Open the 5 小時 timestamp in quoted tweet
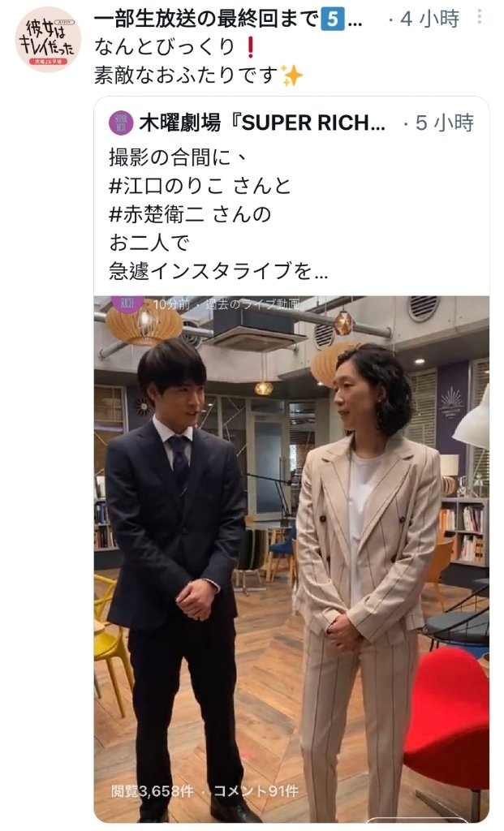The width and height of the screenshot is (504, 831). point(444,123)
